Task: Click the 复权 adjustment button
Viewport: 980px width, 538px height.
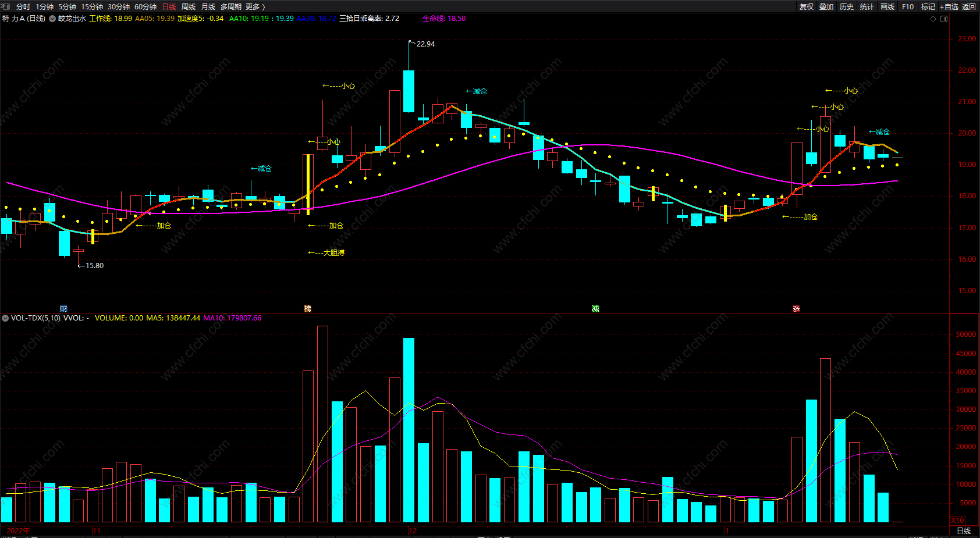Action: [807, 7]
